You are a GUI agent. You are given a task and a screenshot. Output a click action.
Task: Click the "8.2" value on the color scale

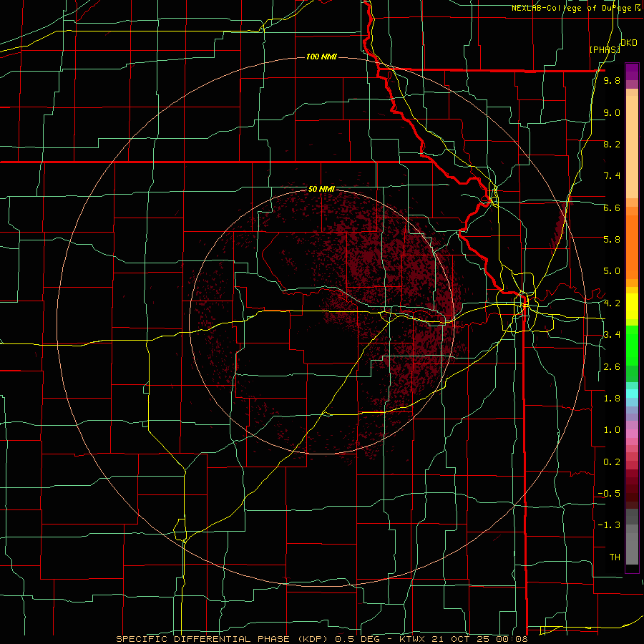[x=612, y=144]
